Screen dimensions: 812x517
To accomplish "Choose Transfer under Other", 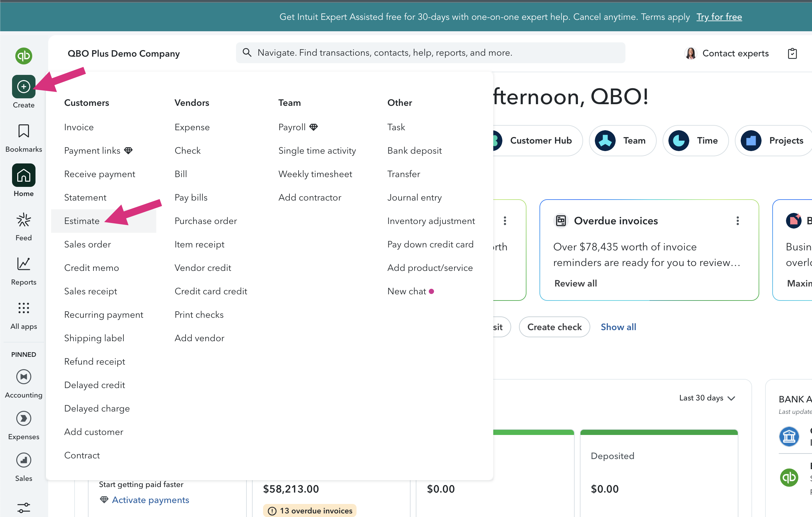I will 404,174.
